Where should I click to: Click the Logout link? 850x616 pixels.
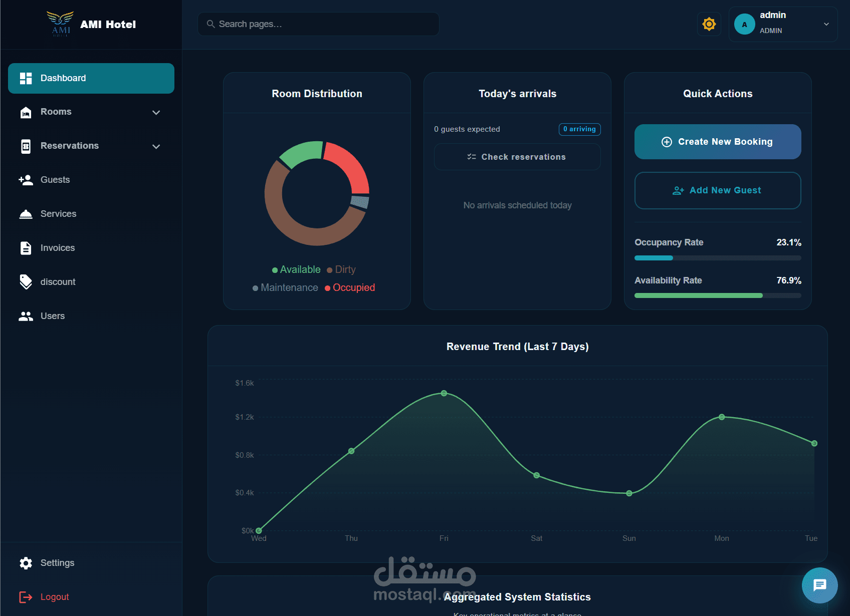point(91,597)
